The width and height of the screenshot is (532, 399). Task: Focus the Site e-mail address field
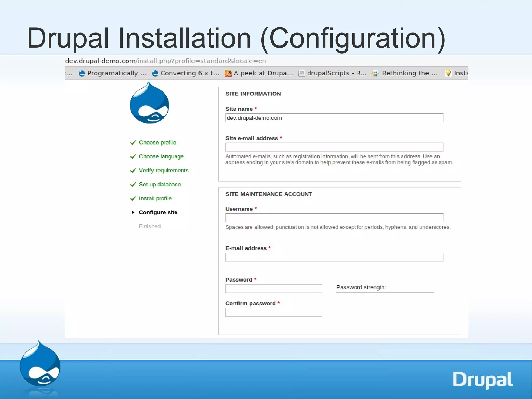[x=334, y=147]
